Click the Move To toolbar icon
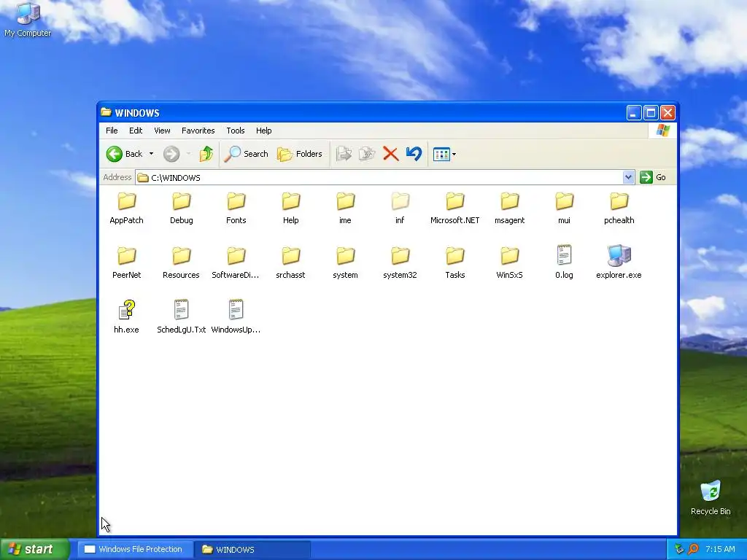 click(344, 154)
